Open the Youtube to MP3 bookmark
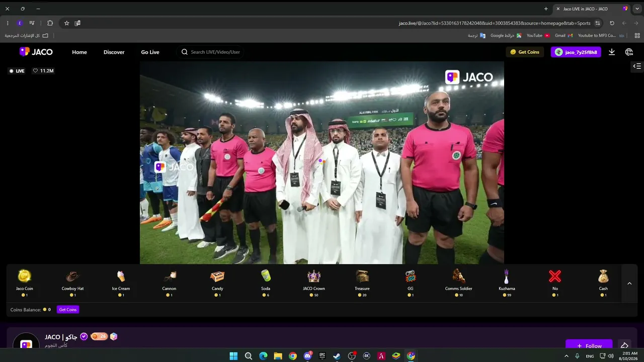Screen dimensions: 644x362 [601, 36]
